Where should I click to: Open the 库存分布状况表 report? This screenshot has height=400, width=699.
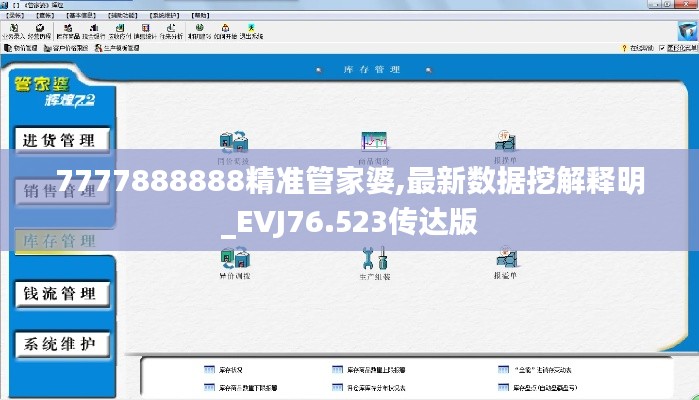tap(376, 388)
